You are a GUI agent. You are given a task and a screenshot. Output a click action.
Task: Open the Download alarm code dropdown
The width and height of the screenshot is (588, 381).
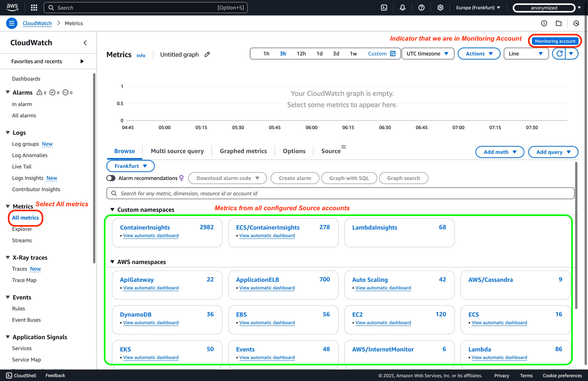click(x=228, y=178)
